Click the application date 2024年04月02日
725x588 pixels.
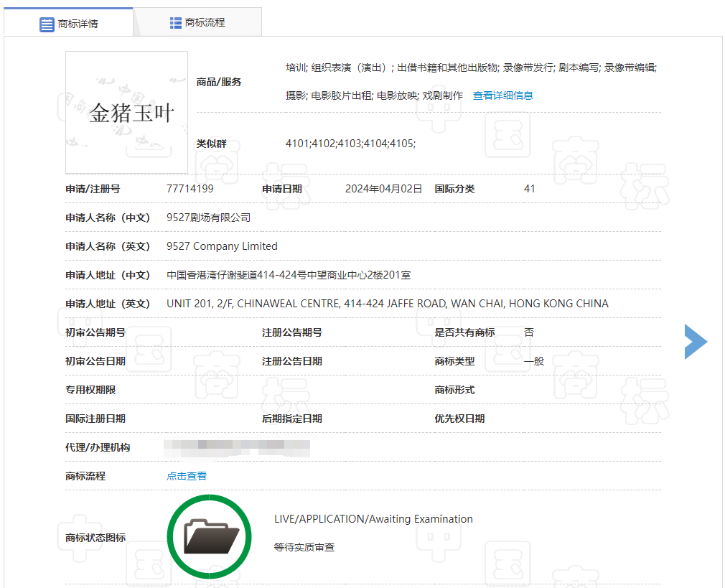383,189
